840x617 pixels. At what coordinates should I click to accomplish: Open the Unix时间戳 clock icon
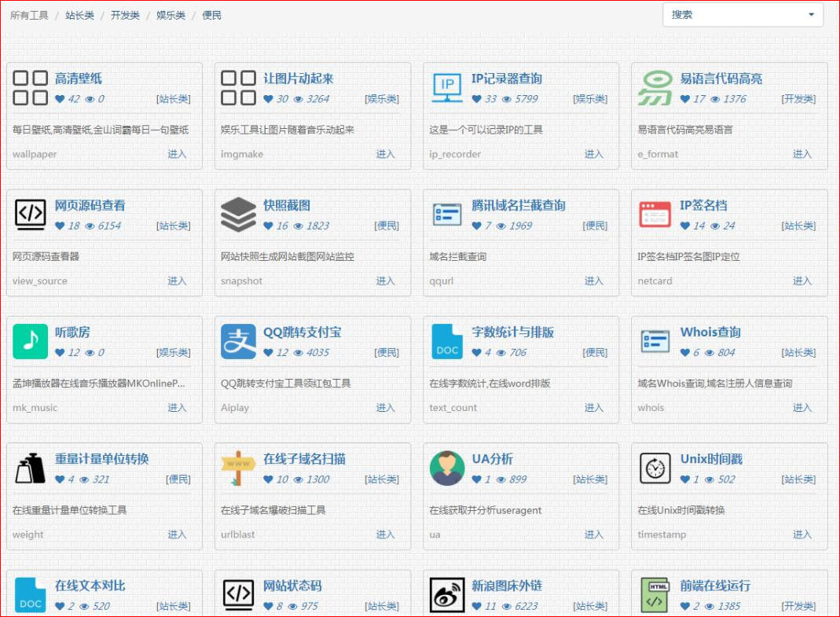655,468
